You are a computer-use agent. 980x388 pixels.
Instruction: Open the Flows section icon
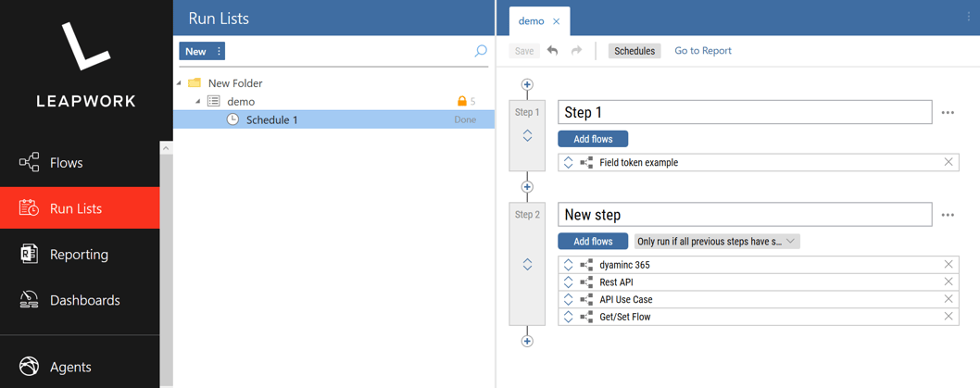pyautogui.click(x=29, y=162)
